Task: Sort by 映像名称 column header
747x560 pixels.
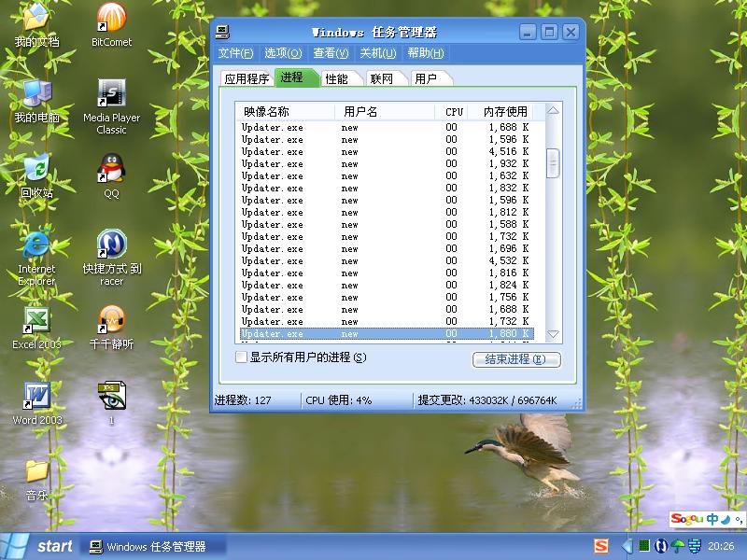Action: click(x=285, y=112)
